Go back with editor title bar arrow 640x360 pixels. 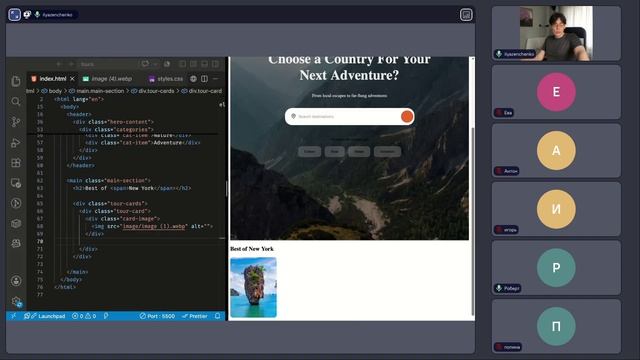[59, 64]
